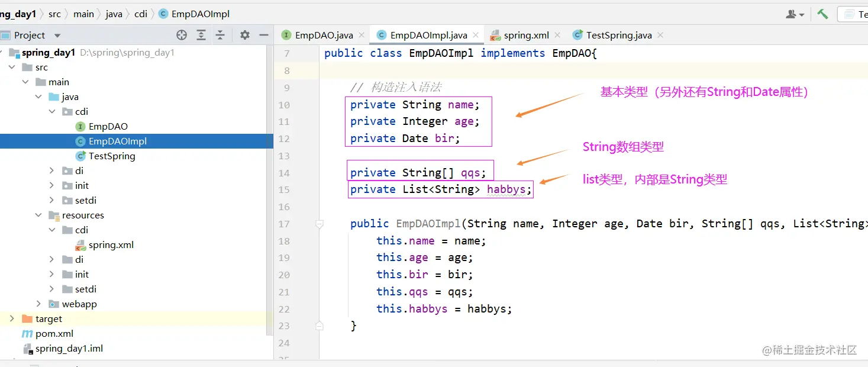
Task: Click src in the breadcrumb path
Action: [x=54, y=14]
